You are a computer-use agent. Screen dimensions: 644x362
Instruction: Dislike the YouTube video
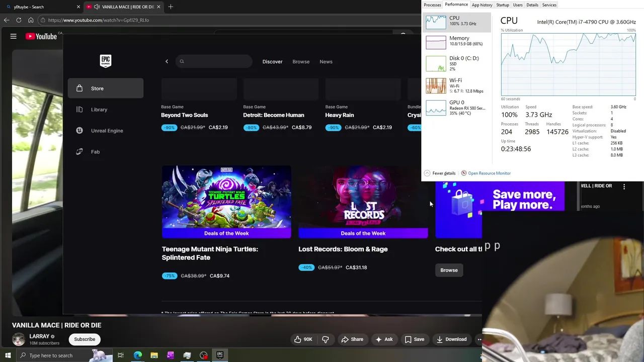pos(326,339)
